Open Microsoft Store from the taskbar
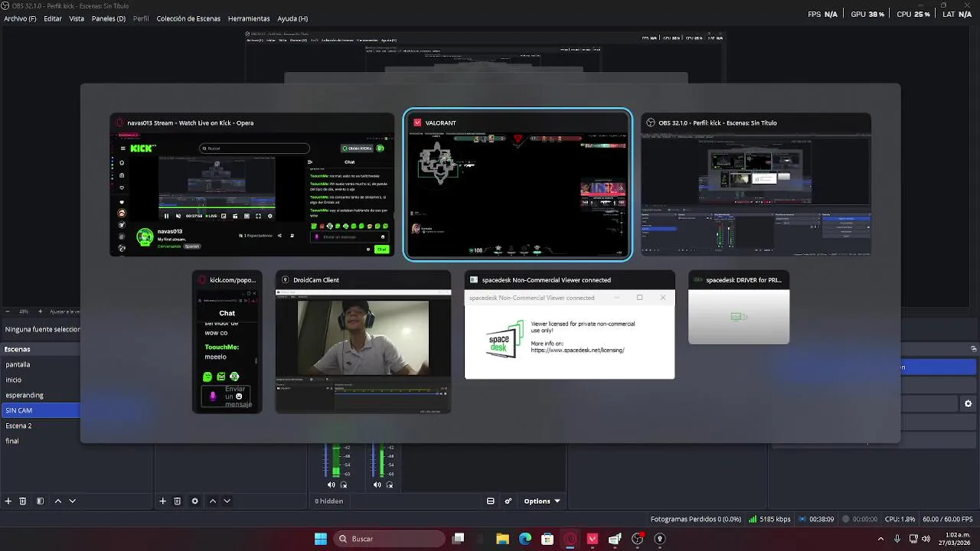980x551 pixels. (x=547, y=539)
